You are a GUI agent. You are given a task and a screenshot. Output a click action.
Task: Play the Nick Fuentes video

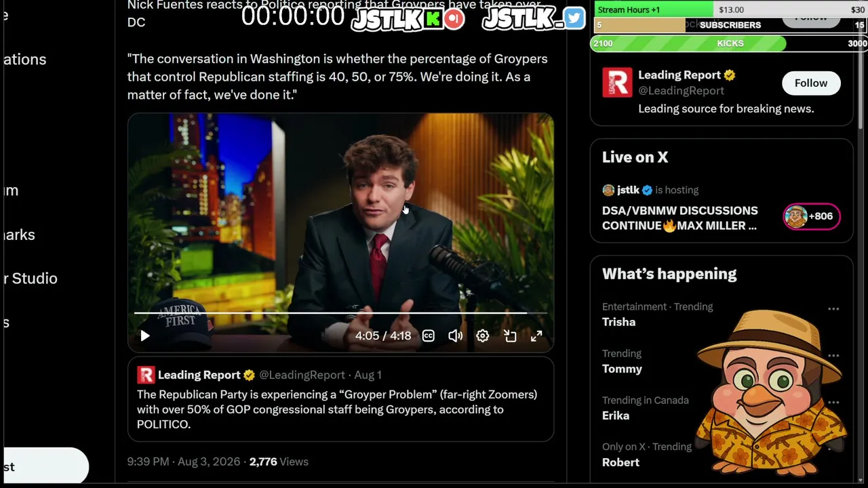(x=144, y=335)
